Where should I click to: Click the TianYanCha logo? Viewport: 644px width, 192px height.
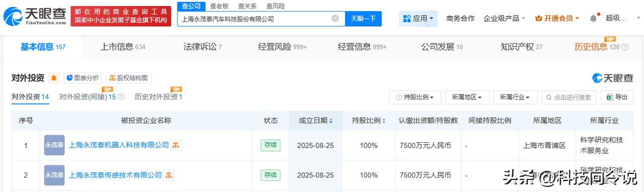pyautogui.click(x=34, y=17)
